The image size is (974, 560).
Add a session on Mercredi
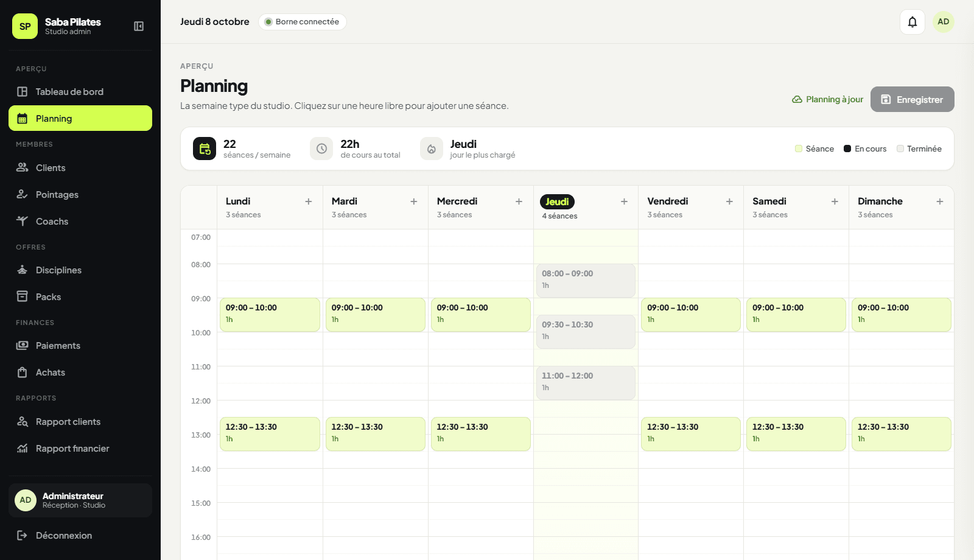coord(519,201)
